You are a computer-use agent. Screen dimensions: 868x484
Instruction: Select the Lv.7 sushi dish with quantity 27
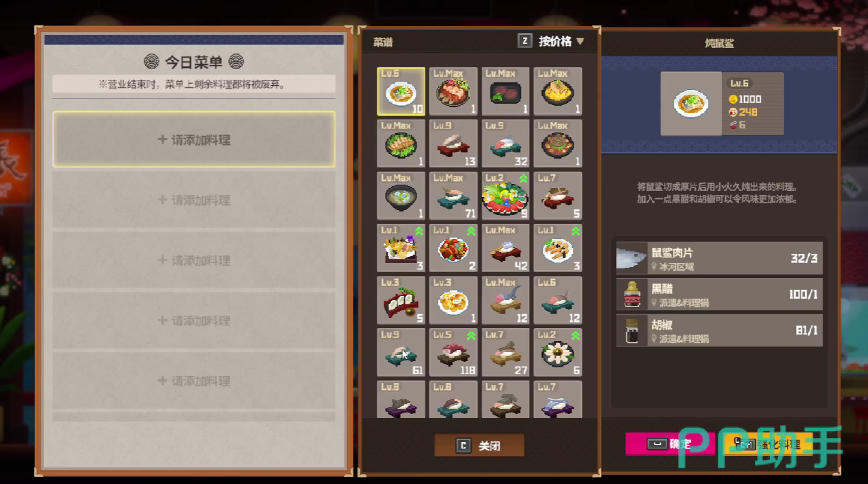click(x=506, y=352)
